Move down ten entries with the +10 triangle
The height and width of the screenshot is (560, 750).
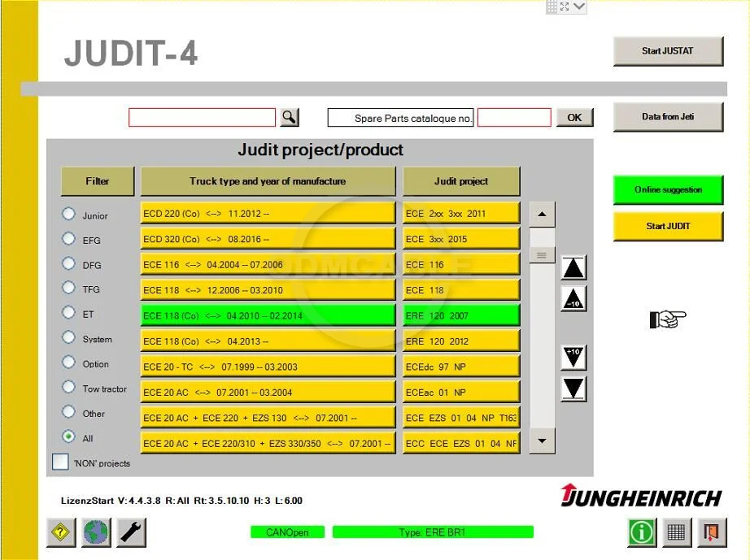coord(573,357)
